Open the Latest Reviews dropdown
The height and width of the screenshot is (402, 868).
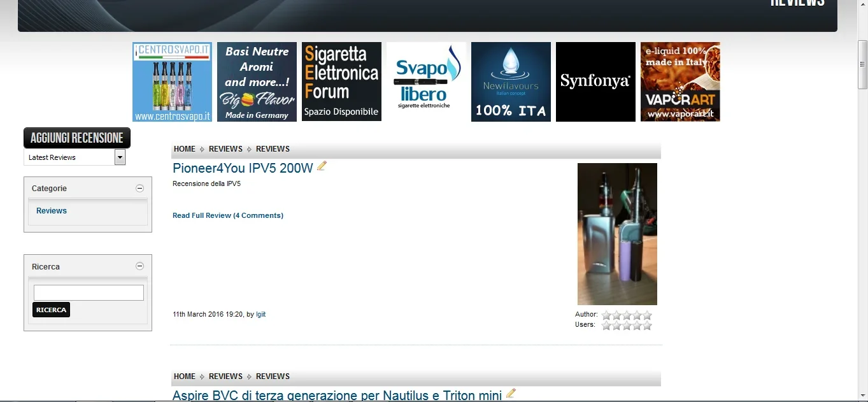click(x=75, y=157)
